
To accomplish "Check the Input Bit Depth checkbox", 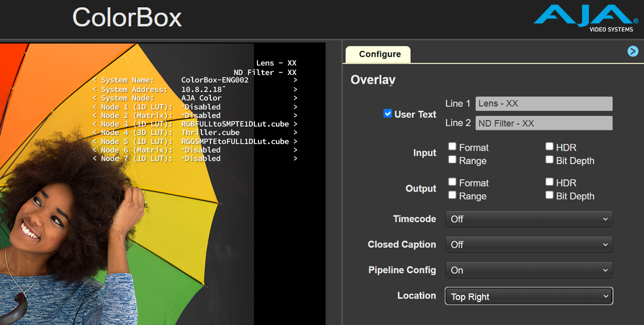I will tap(549, 159).
